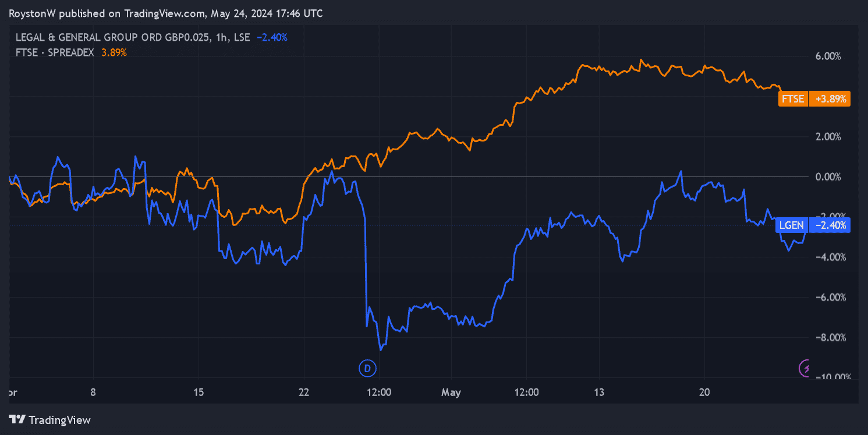This screenshot has height=435, width=868.
Task: Click the FTSE · SPREADEX legend entry
Action: [55, 52]
